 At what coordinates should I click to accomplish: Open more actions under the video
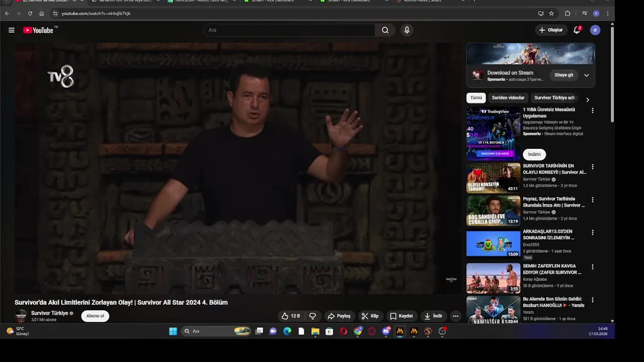455,316
